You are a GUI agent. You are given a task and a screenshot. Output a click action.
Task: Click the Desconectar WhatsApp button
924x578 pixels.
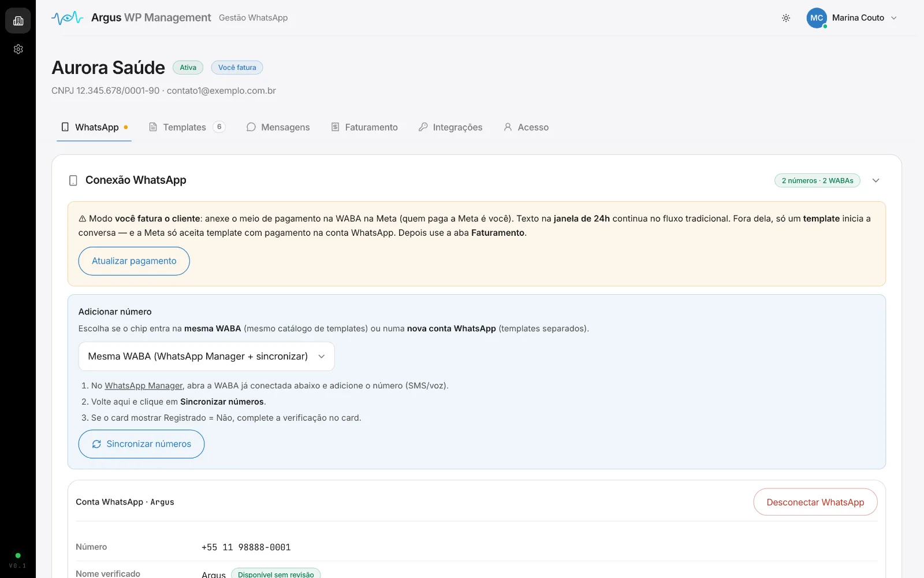[815, 502]
